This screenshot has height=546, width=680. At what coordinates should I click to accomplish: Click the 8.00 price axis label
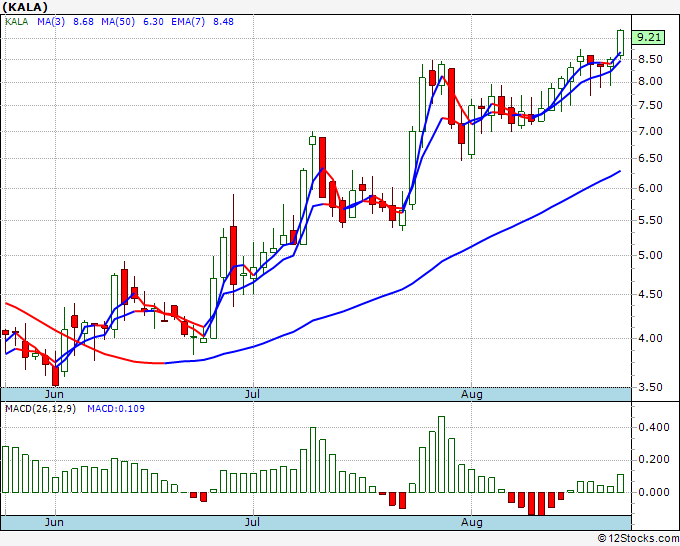[x=650, y=82]
